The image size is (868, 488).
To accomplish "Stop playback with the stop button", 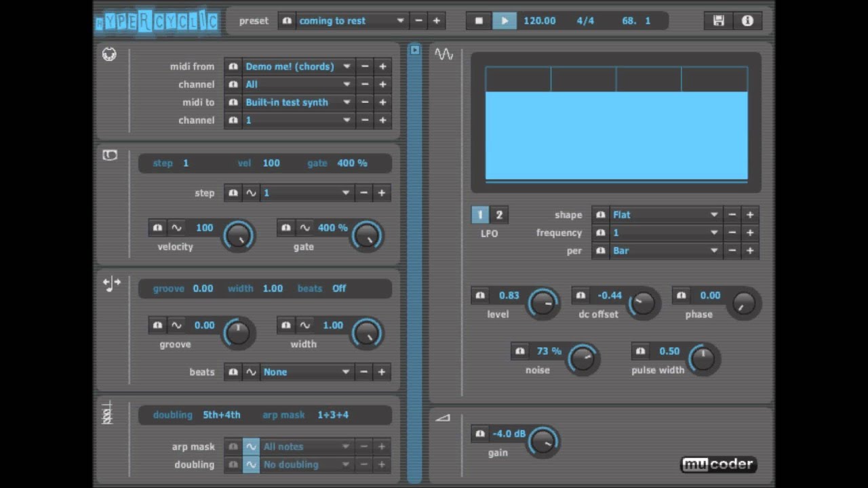I will coord(479,21).
